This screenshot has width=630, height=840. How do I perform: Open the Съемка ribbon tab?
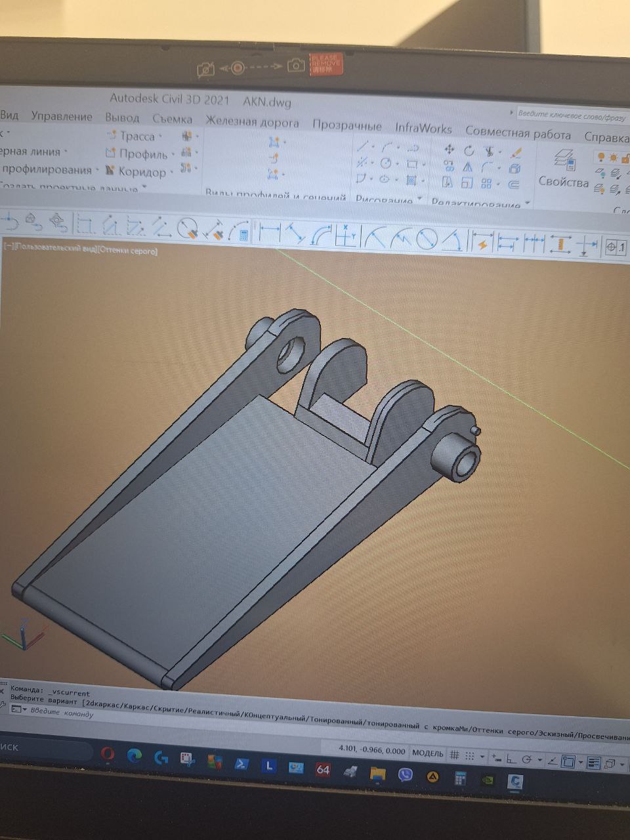[x=172, y=119]
